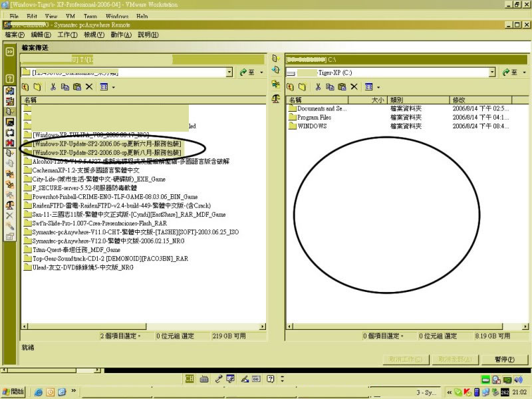Copy selected items in the T: drive pane
The image size is (532, 399).
click(x=65, y=87)
